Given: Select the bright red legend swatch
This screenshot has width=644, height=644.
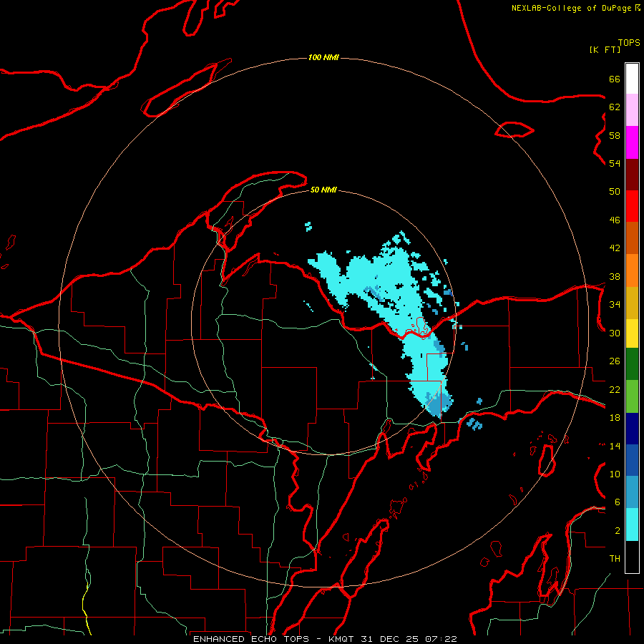Looking at the screenshot, I should [632, 206].
